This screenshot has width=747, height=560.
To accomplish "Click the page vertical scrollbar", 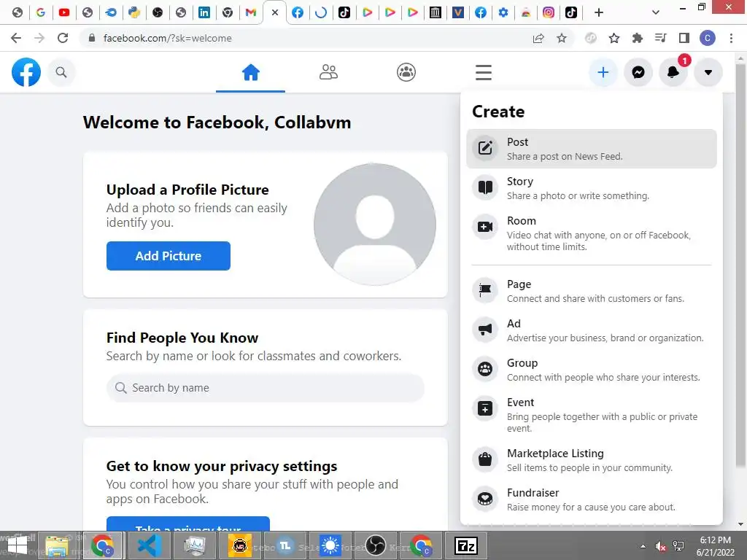I will pos(740,267).
